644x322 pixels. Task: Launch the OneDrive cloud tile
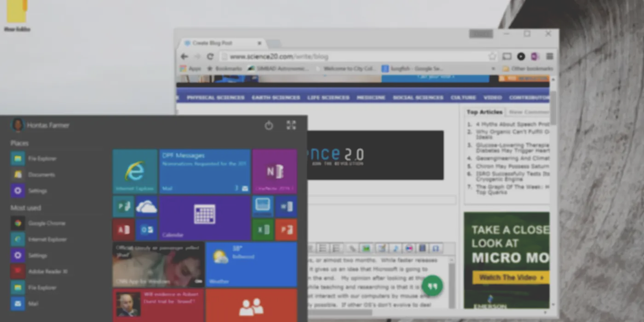tap(147, 207)
